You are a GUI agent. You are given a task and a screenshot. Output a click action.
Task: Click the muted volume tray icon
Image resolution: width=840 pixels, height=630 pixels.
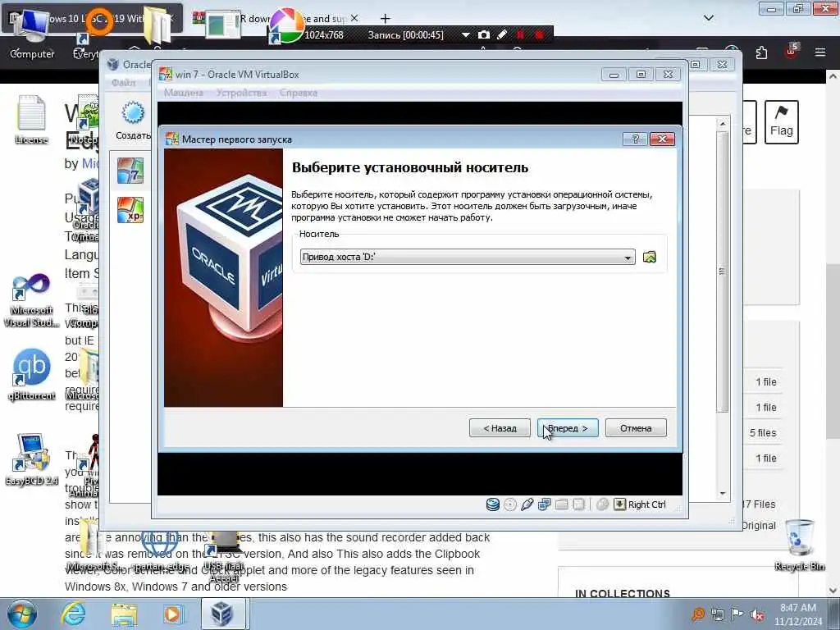[757, 615]
